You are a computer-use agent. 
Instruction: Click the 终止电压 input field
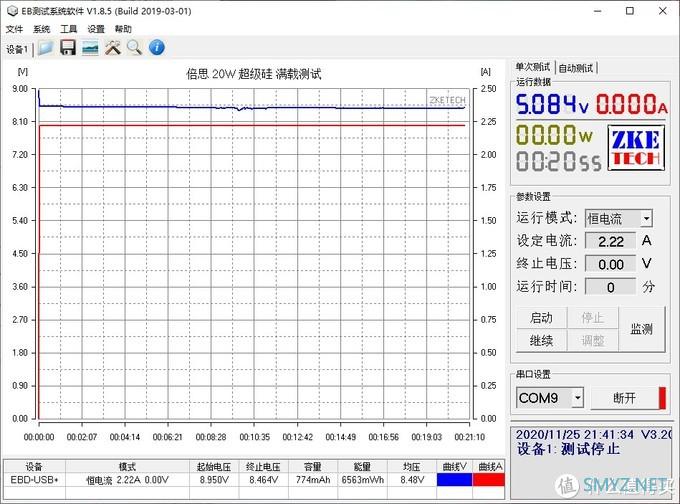[x=610, y=264]
